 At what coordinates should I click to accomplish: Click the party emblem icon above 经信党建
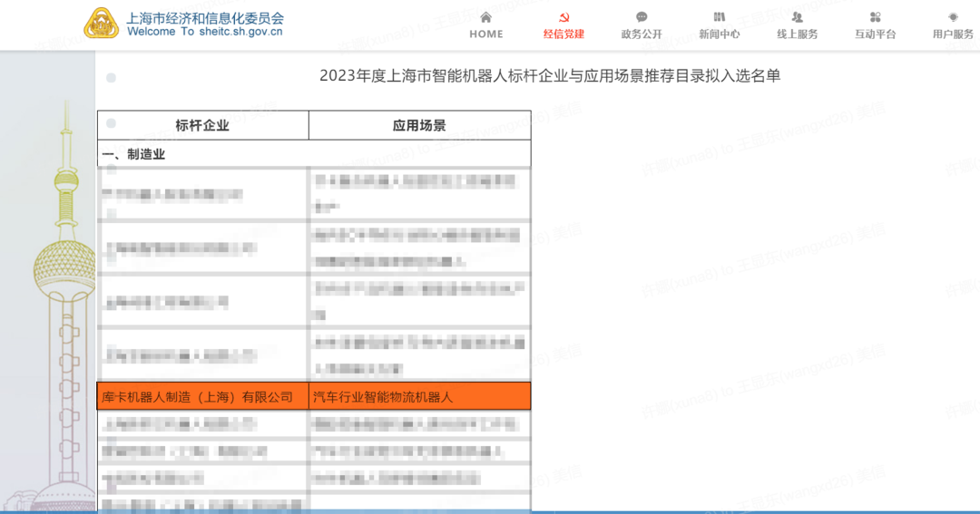click(x=563, y=17)
